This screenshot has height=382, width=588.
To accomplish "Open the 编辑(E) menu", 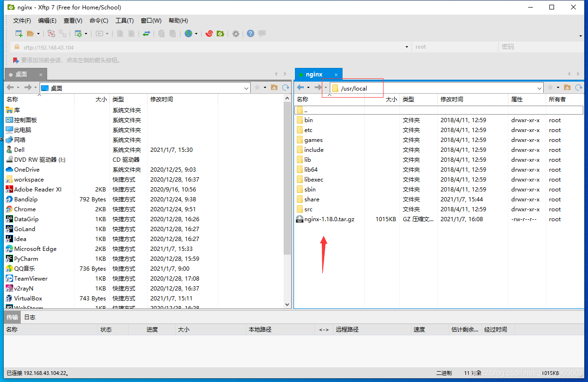I will tap(47, 21).
